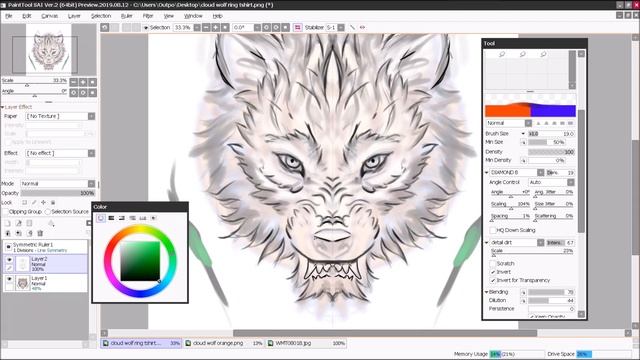Select Layer1 in the layer list
Screen dimensions: 640x360
45,283
